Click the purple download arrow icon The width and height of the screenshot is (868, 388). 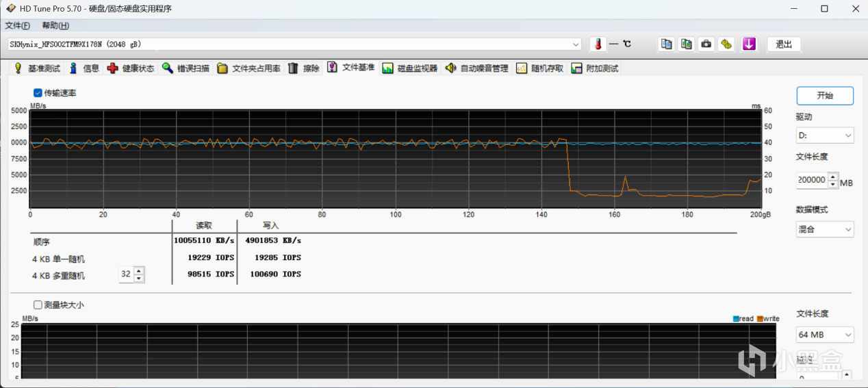tap(749, 44)
